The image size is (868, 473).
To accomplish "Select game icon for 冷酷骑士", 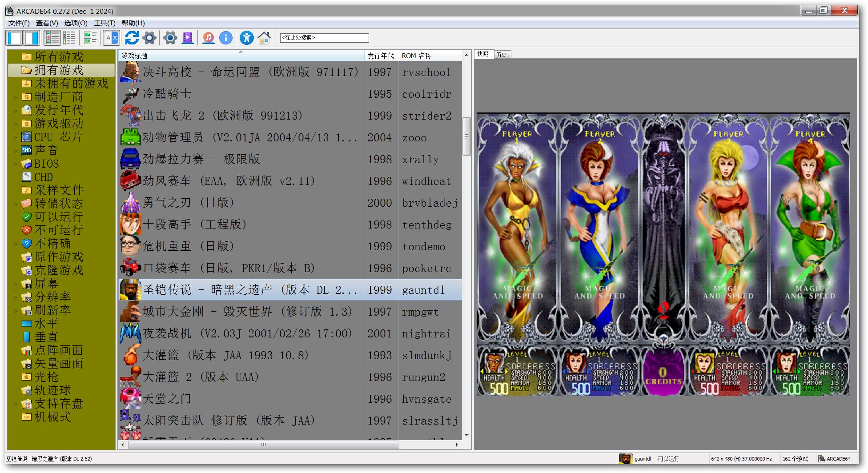I will pyautogui.click(x=130, y=94).
